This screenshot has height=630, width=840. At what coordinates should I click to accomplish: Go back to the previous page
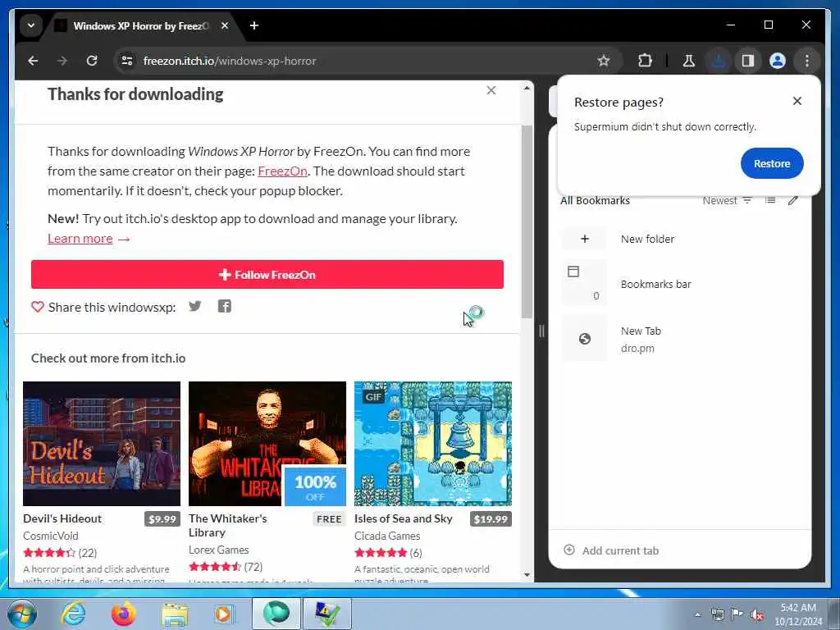coord(33,61)
